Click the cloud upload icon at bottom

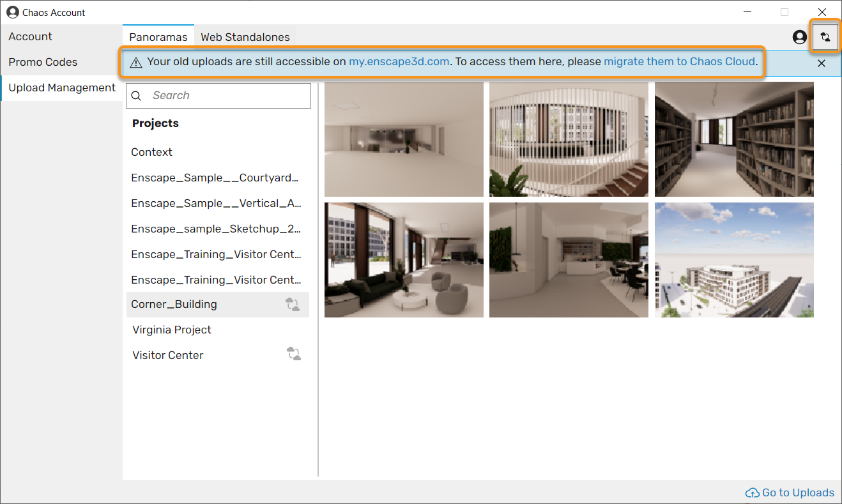pyautogui.click(x=753, y=493)
